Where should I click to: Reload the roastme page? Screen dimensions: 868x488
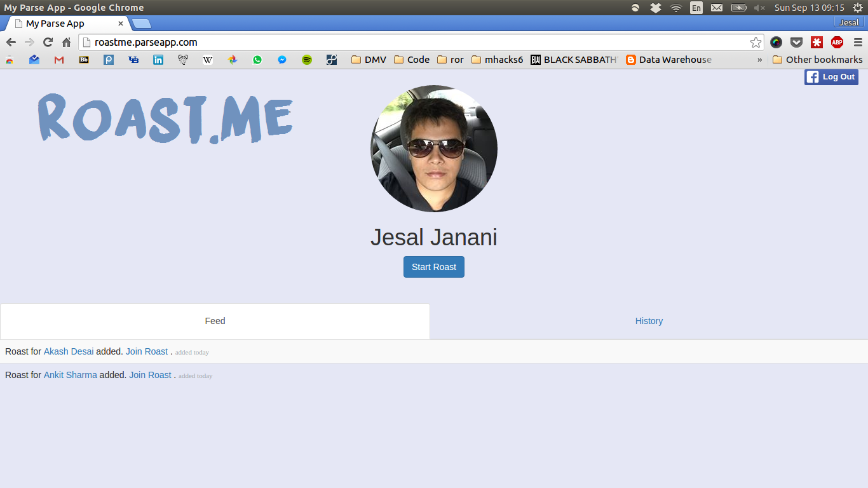[48, 43]
